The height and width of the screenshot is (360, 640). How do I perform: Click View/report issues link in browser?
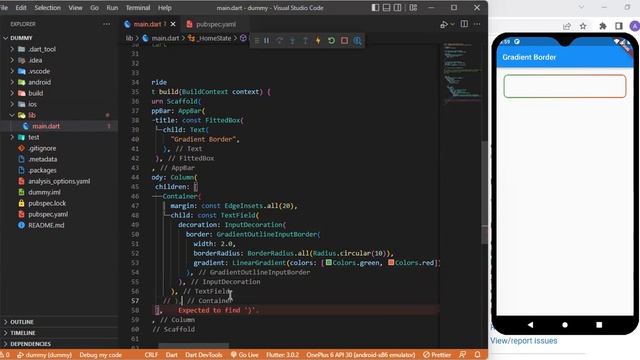tap(524, 340)
